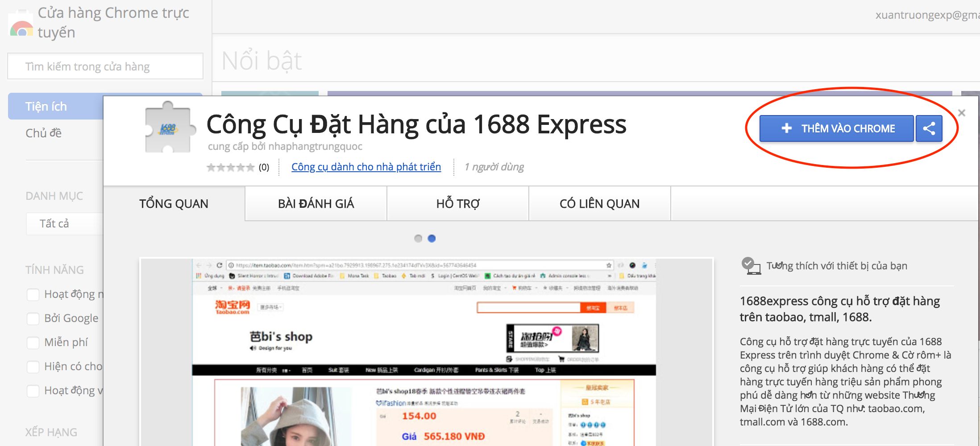This screenshot has height=446, width=980.
Task: Select the second blue carousel dot
Action: [432, 238]
